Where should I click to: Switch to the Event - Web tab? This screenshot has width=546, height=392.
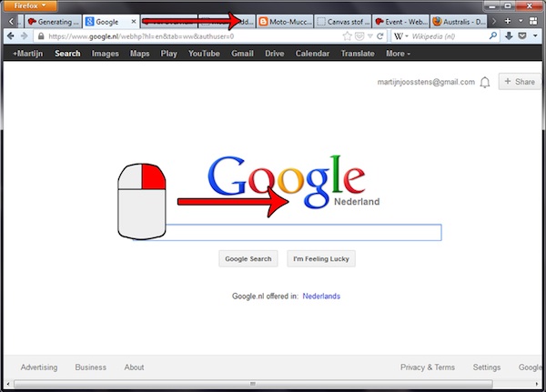(x=400, y=22)
